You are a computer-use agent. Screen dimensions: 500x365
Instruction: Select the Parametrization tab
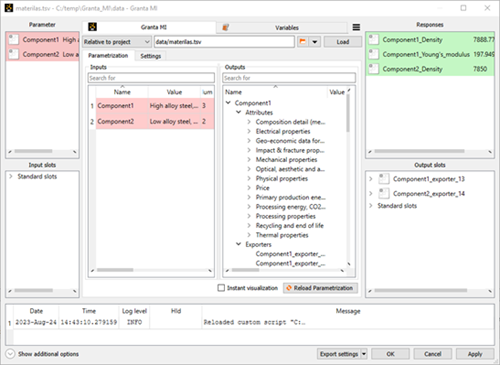click(x=108, y=55)
